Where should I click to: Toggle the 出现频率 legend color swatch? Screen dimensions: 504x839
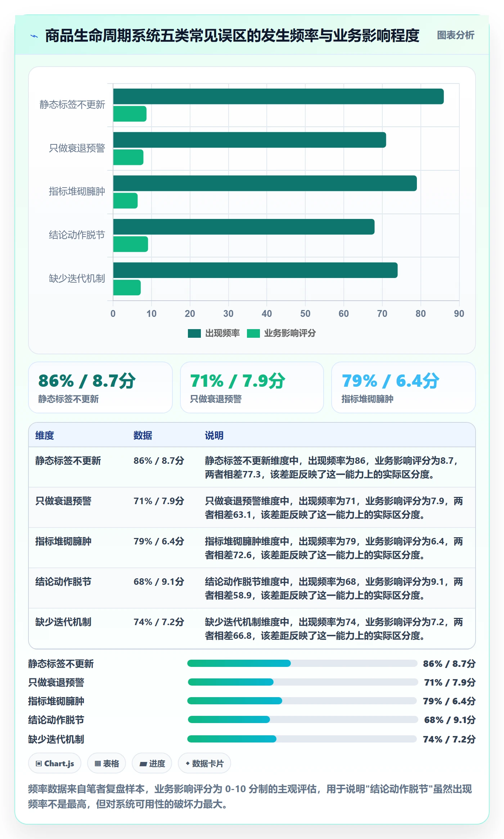click(194, 333)
